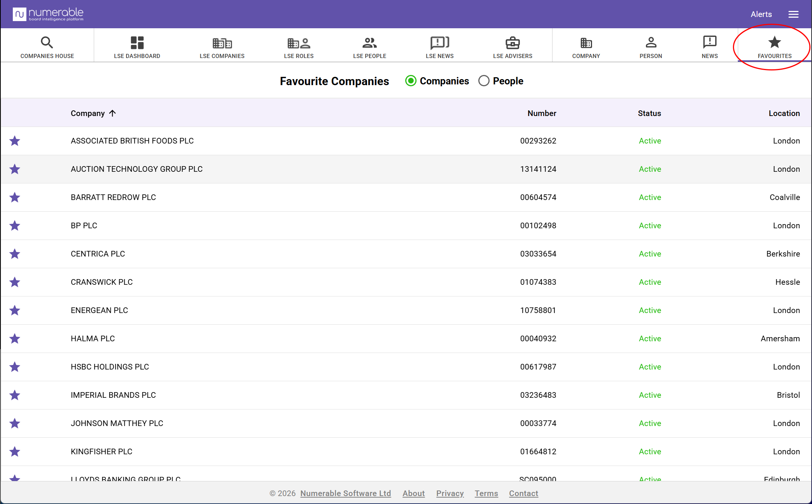Open the Terms footer link
Image resolution: width=812 pixels, height=504 pixels.
(x=486, y=493)
